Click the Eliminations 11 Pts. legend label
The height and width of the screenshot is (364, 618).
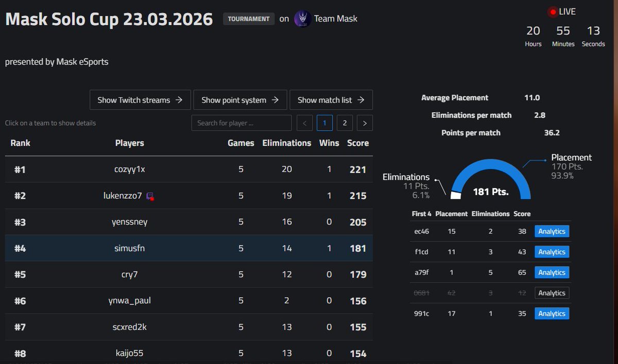tap(406, 186)
